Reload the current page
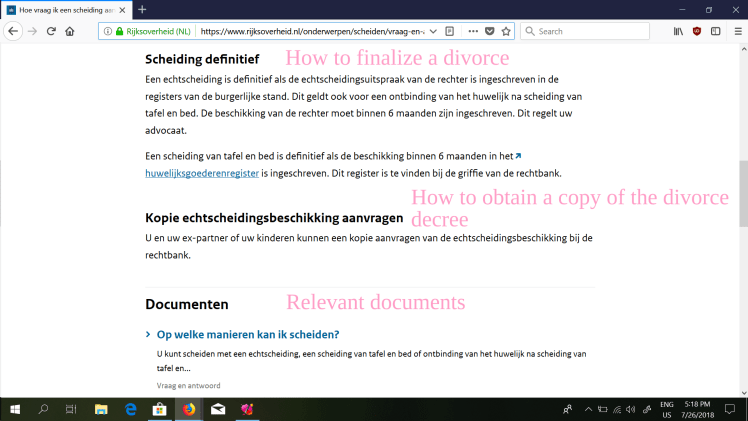Viewport: 748px width, 421px height. [51, 31]
